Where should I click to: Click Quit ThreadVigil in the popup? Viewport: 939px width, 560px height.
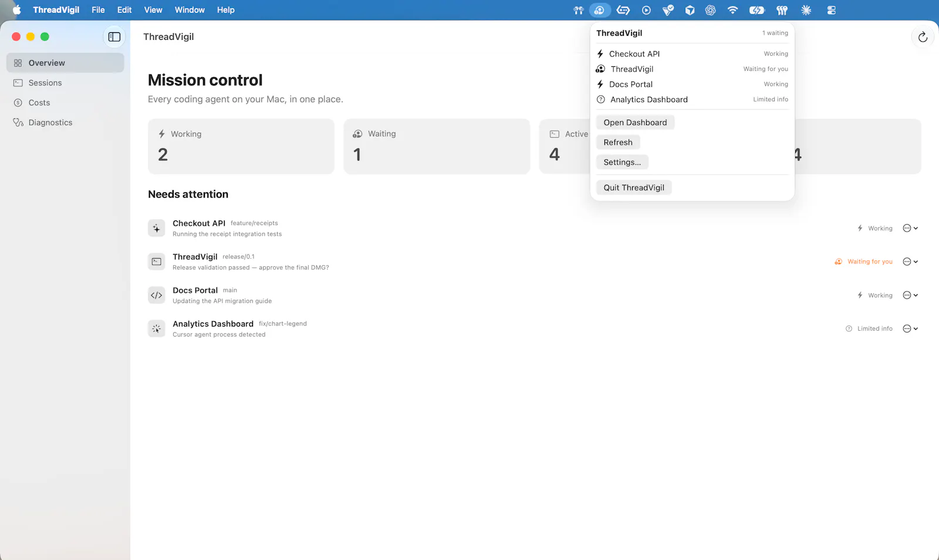click(634, 188)
